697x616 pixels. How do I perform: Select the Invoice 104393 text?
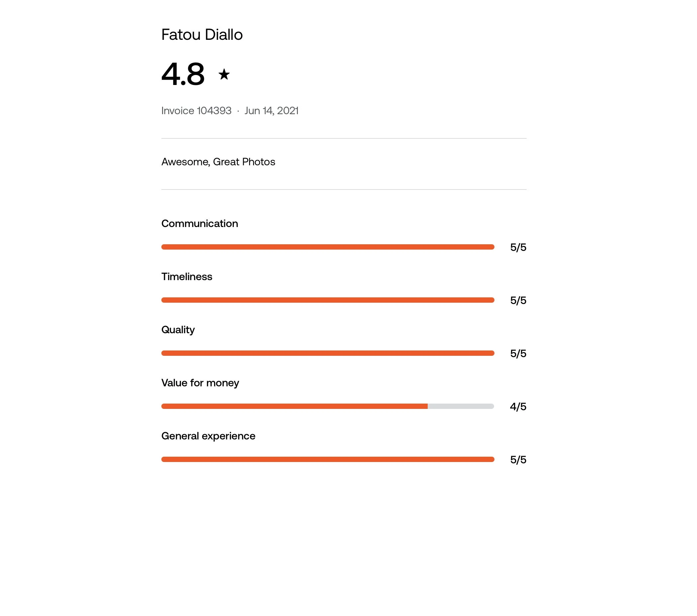196,111
